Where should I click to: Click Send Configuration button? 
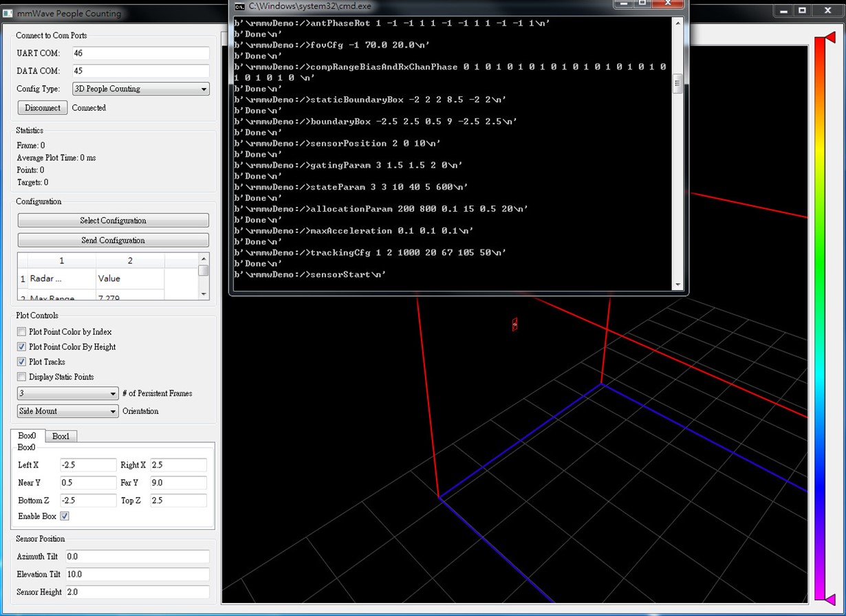(x=113, y=241)
